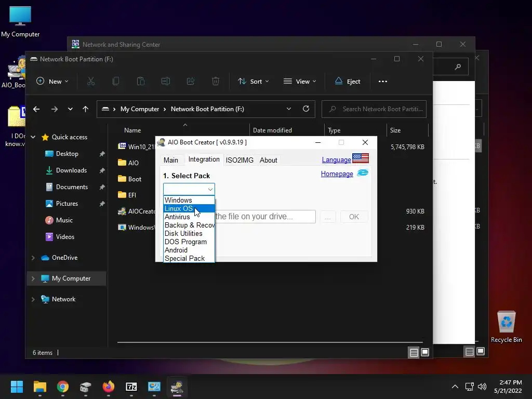Screen dimensions: 532x399
Task: Open 7-Zip from the taskbar
Action: point(131,387)
